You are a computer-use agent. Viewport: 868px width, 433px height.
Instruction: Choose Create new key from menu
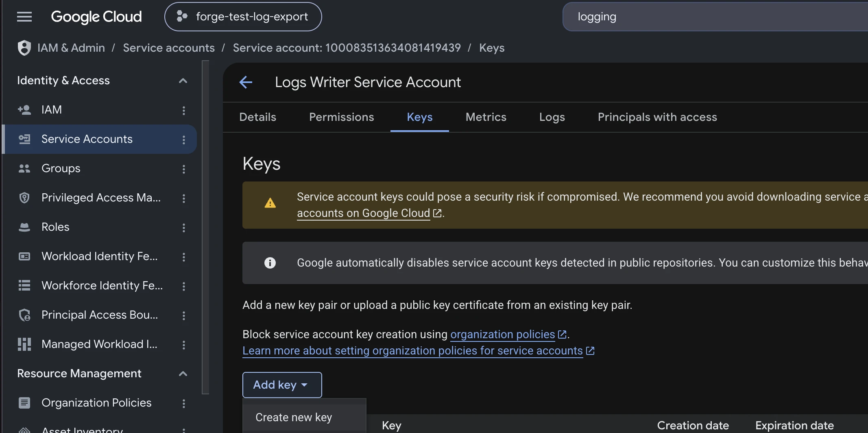tap(304, 418)
